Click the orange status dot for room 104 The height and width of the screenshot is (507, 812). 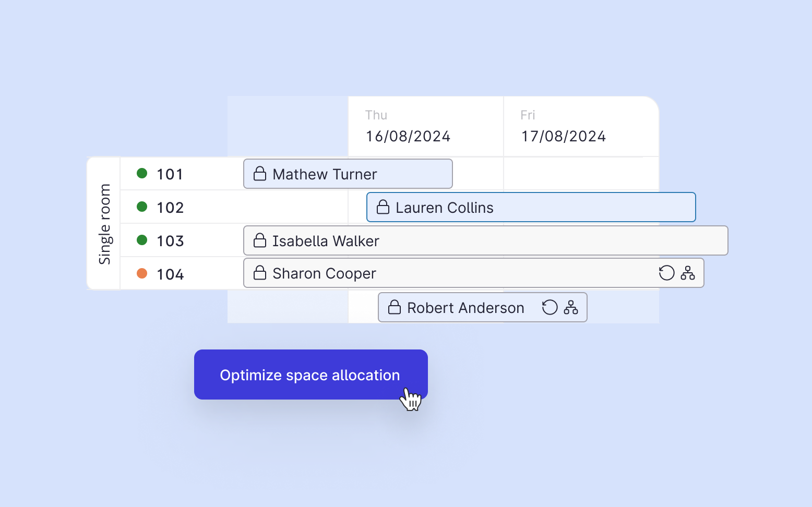(x=142, y=273)
